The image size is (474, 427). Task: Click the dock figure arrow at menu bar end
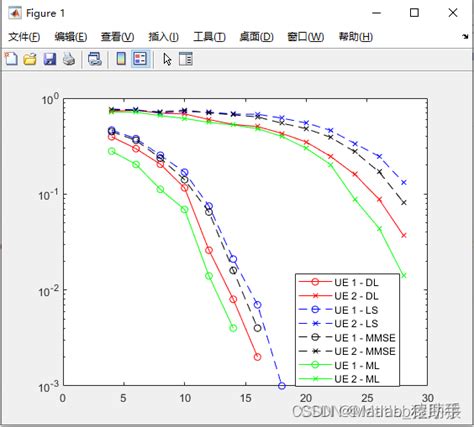tap(465, 36)
